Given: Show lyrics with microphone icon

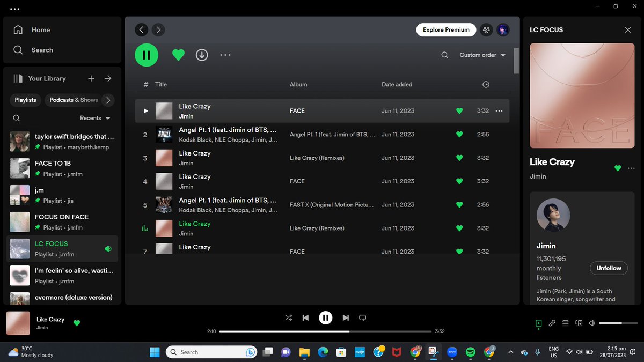Looking at the screenshot, I should [x=552, y=323].
